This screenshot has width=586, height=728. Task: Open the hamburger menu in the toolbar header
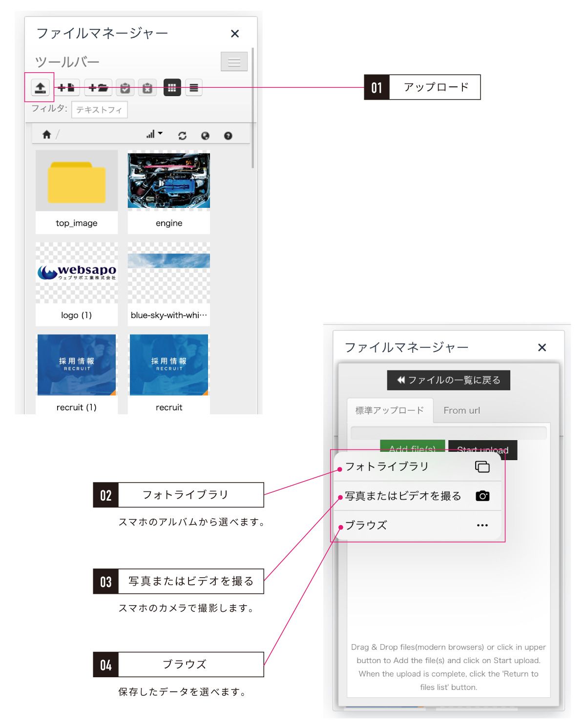click(234, 61)
